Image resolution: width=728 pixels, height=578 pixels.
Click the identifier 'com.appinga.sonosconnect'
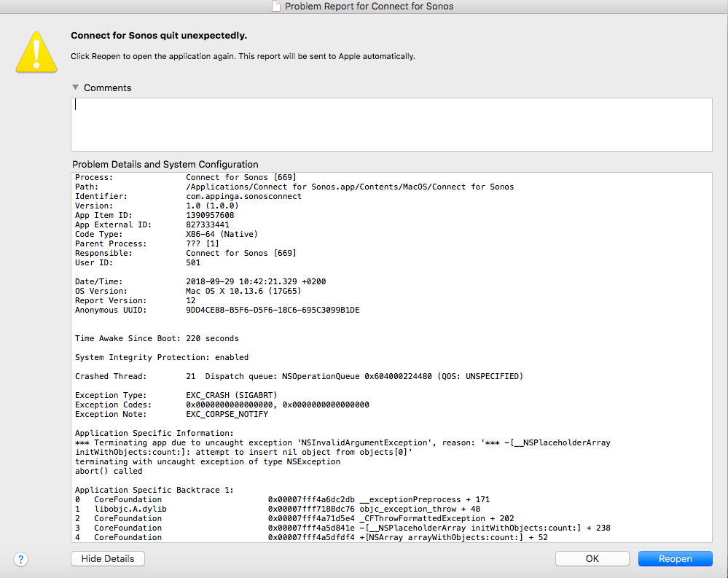coord(243,196)
